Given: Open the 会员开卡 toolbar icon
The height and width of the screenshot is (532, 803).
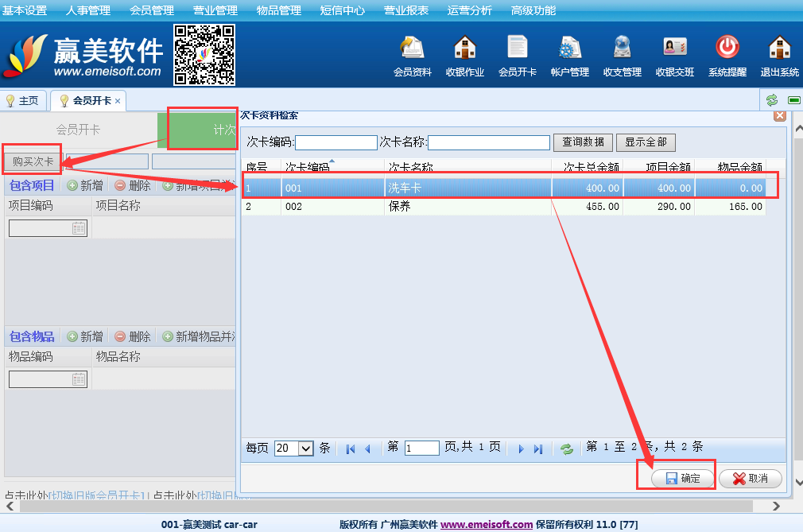Looking at the screenshot, I should [517, 55].
